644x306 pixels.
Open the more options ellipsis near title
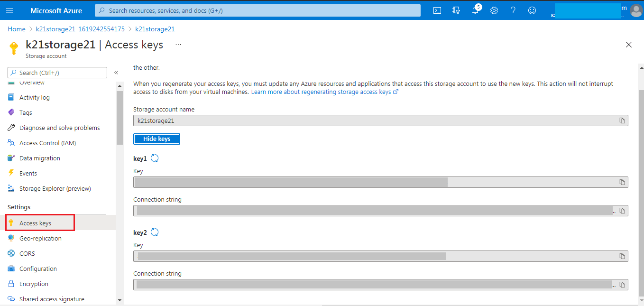(178, 45)
